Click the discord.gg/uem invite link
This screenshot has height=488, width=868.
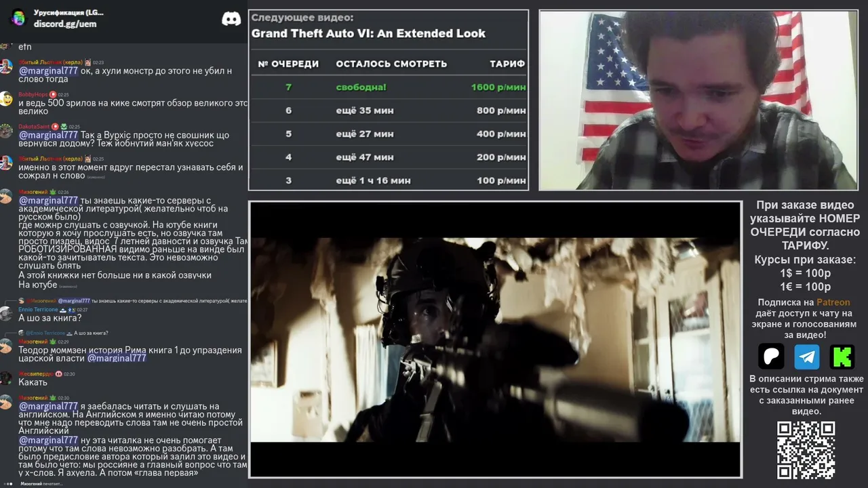point(65,24)
